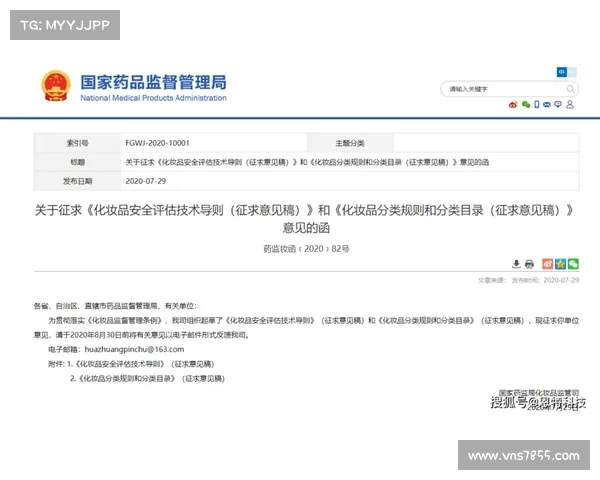Open the mobile phone icon in header
600x480 pixels.
537,104
